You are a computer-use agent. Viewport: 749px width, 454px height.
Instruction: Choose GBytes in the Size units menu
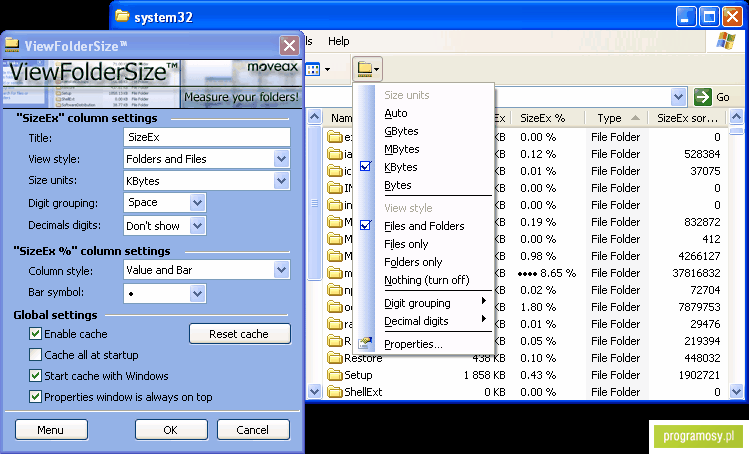click(x=401, y=131)
